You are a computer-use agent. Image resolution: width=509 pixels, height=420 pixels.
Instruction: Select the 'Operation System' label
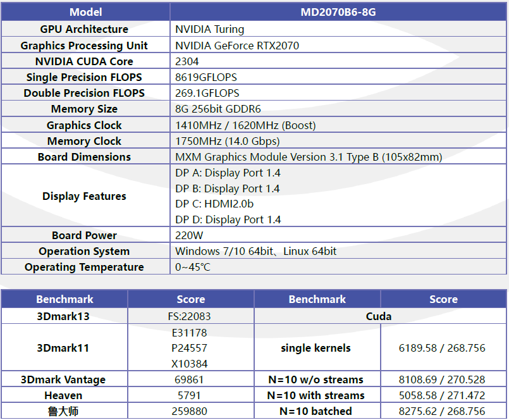click(x=84, y=251)
